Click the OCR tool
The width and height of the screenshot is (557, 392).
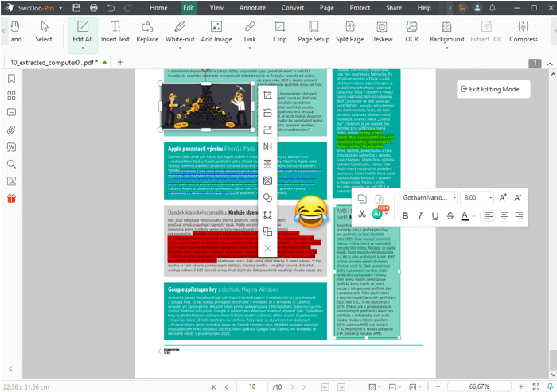pyautogui.click(x=411, y=32)
